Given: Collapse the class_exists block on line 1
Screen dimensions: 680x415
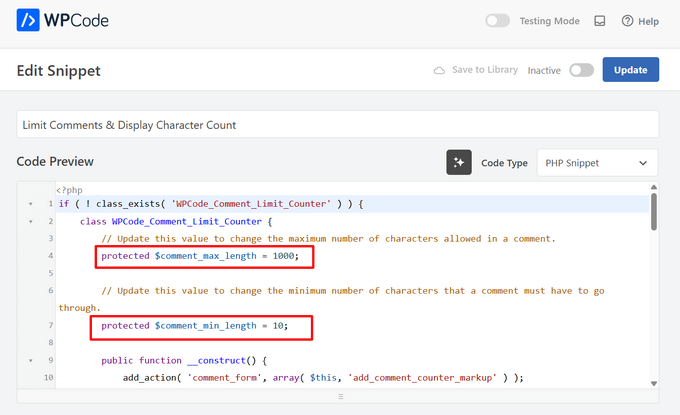Looking at the screenshot, I should [x=30, y=204].
